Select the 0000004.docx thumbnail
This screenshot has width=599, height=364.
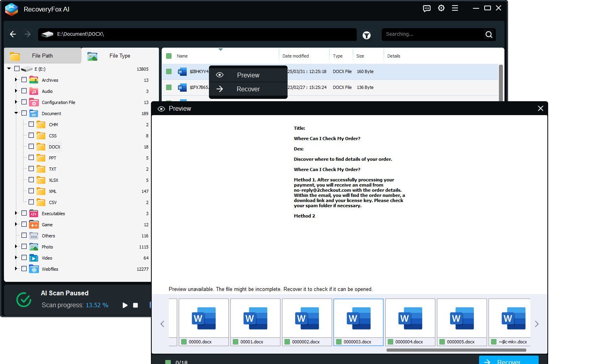pyautogui.click(x=410, y=322)
